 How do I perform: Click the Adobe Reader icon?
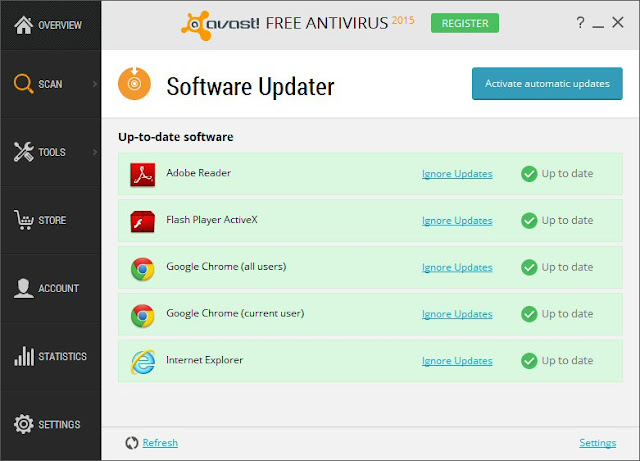pos(142,174)
